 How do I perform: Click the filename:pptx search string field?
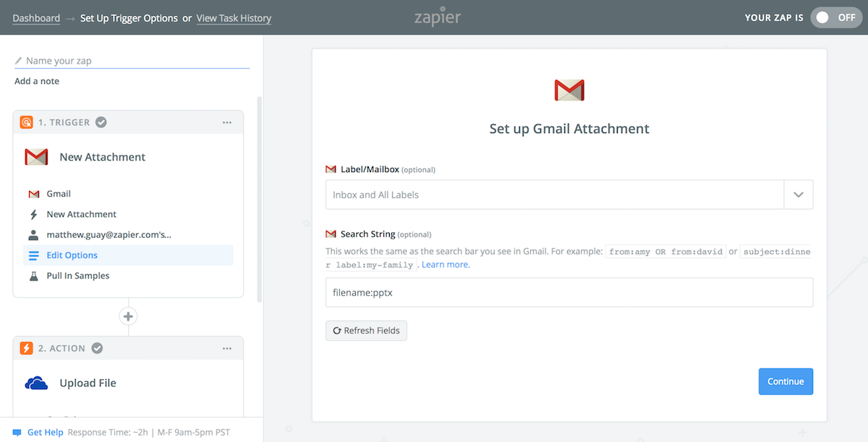pyautogui.click(x=569, y=292)
